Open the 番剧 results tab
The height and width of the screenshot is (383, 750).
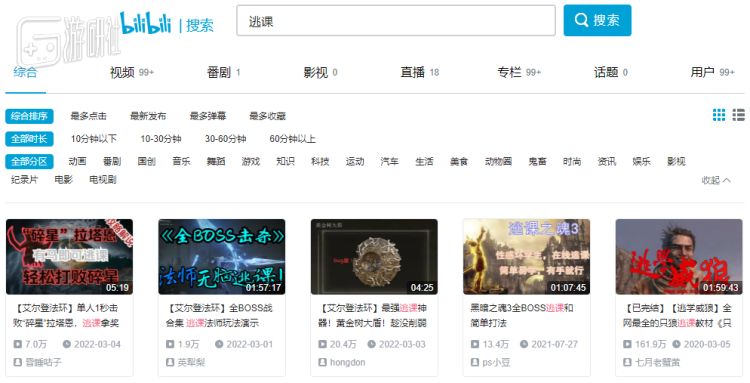[x=223, y=72]
